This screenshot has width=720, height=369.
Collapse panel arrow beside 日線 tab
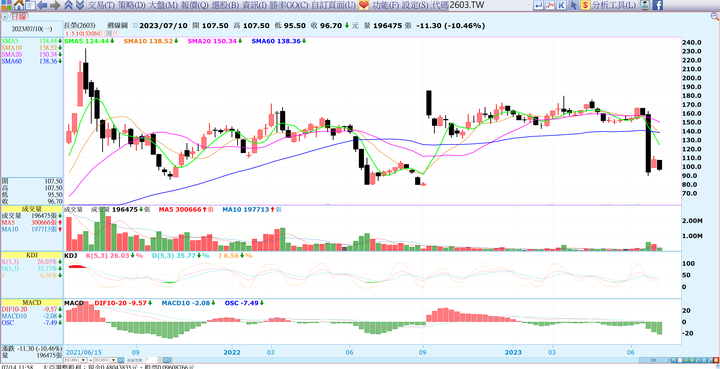coord(5,16)
